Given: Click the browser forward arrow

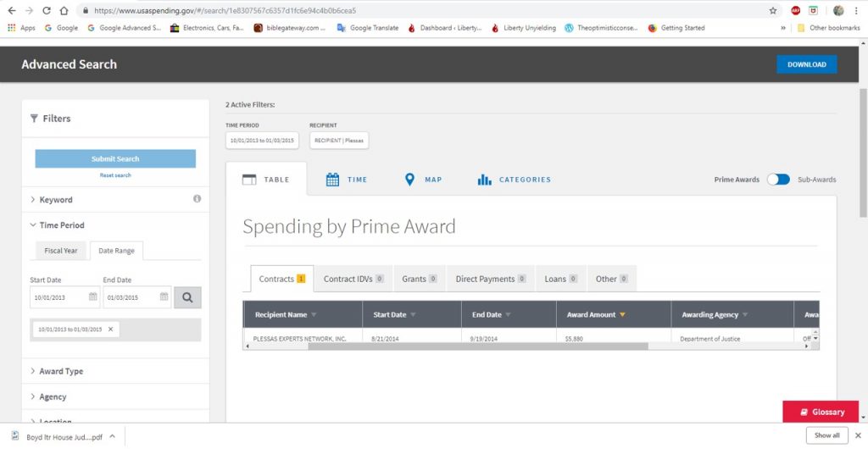Looking at the screenshot, I should (30, 10).
